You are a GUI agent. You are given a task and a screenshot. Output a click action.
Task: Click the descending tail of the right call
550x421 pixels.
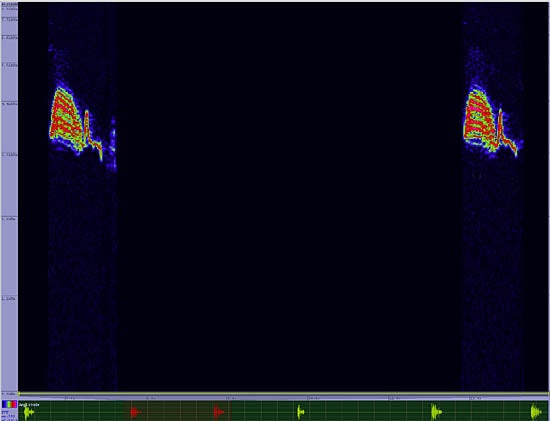point(509,144)
